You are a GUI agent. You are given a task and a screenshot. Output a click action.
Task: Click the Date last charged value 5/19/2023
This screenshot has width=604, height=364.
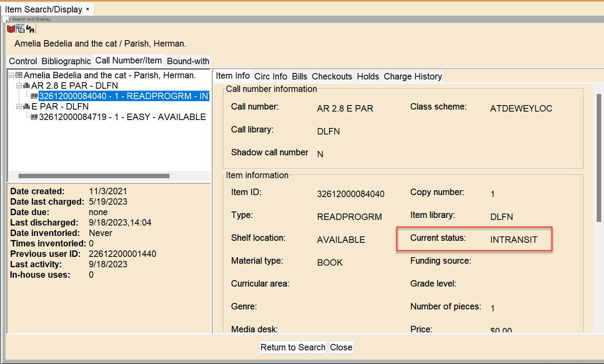pos(108,201)
